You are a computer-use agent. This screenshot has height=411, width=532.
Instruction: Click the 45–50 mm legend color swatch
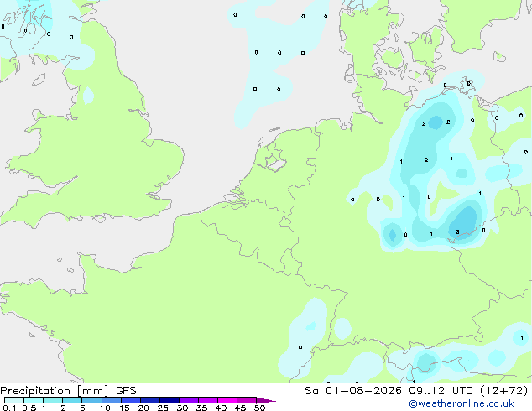247,400
